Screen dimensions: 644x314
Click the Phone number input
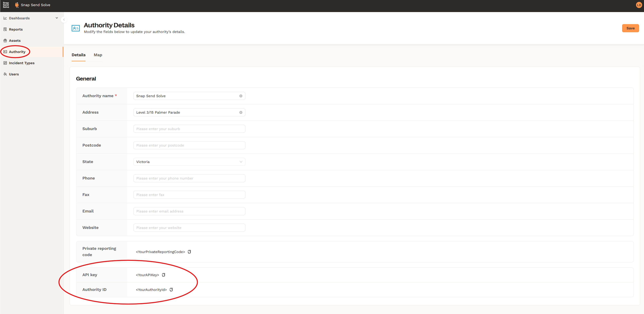pos(189,178)
